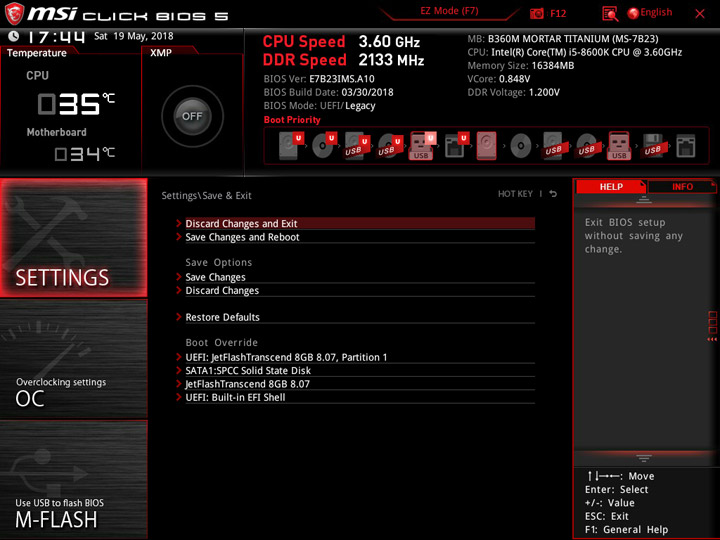Click the XMP panel header
Image resolution: width=720 pixels, height=540 pixels.
tap(161, 53)
